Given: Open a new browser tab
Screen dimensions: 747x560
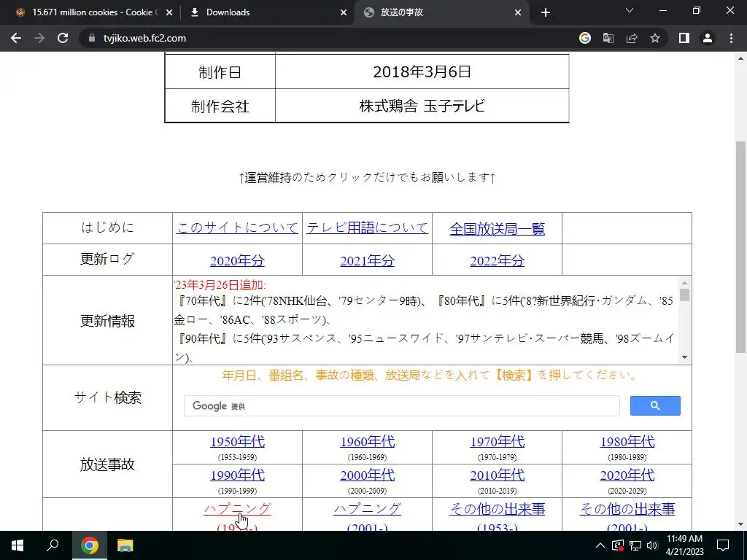Looking at the screenshot, I should click(x=546, y=12).
